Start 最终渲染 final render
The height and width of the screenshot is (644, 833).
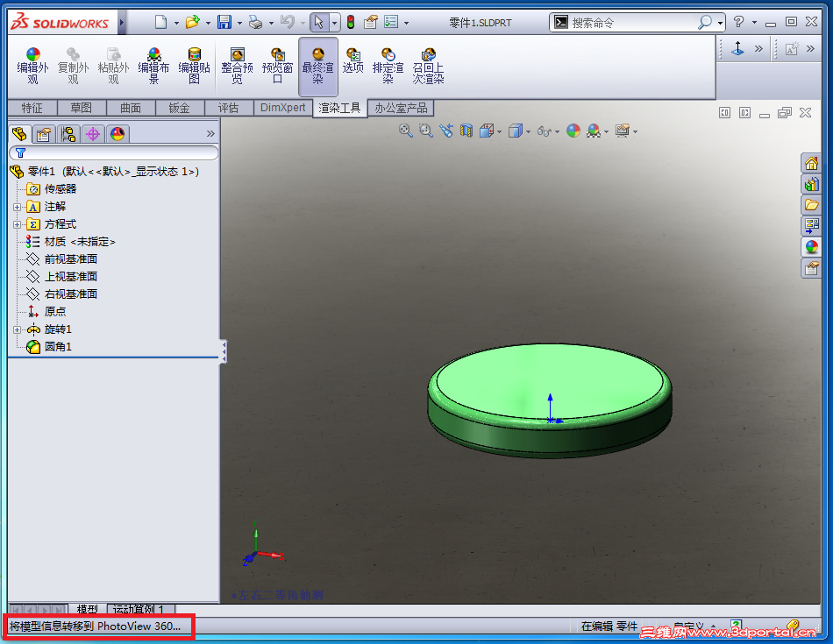coord(317,66)
